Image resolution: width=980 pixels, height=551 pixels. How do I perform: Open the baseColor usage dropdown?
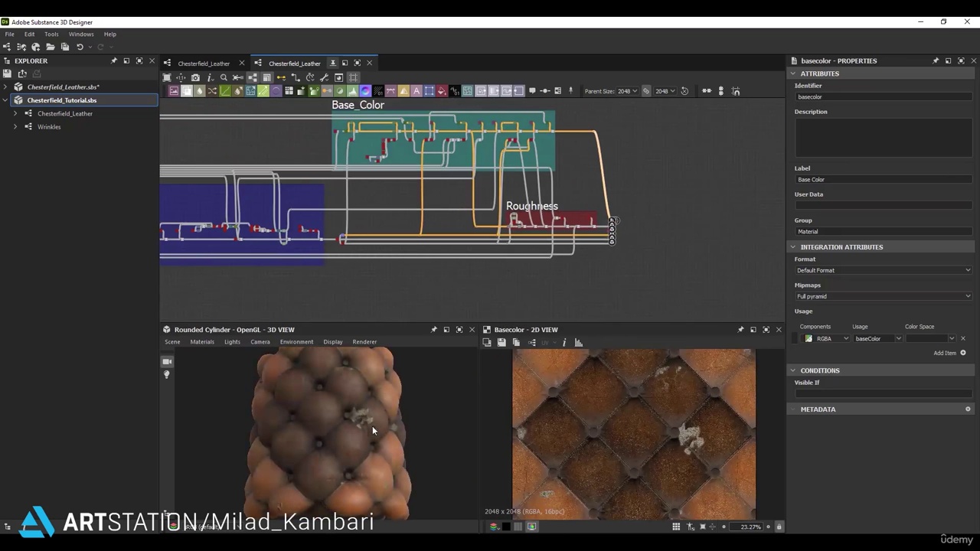(x=877, y=338)
